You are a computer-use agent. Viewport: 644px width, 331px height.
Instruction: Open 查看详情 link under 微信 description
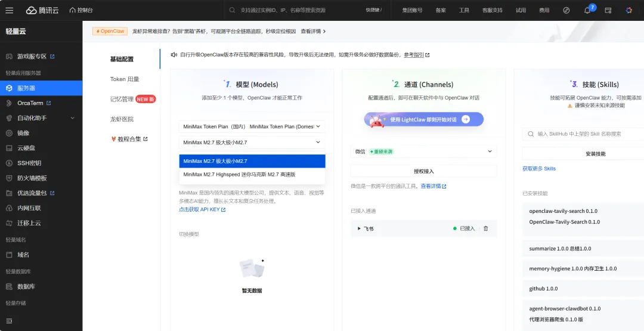coord(434,186)
